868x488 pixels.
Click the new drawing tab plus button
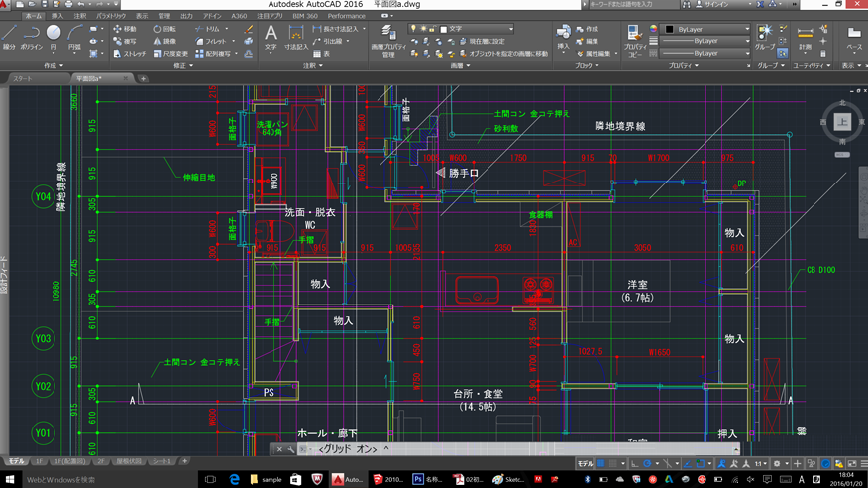[143, 78]
